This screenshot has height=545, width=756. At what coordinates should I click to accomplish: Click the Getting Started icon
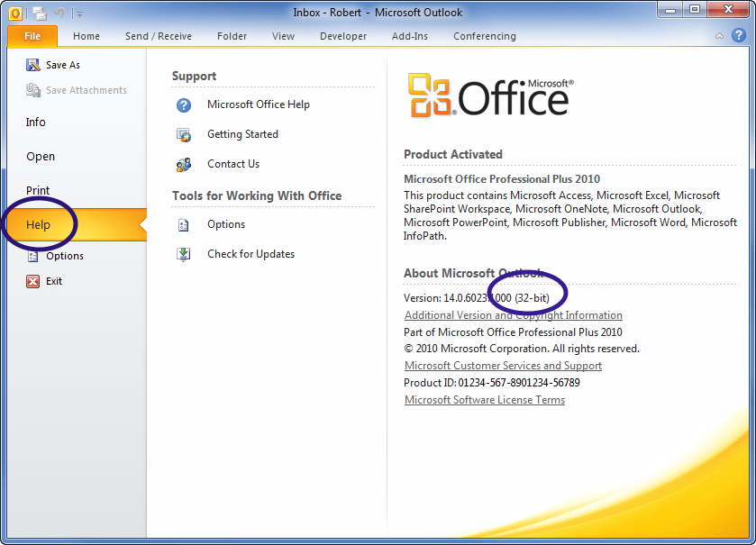point(184,135)
